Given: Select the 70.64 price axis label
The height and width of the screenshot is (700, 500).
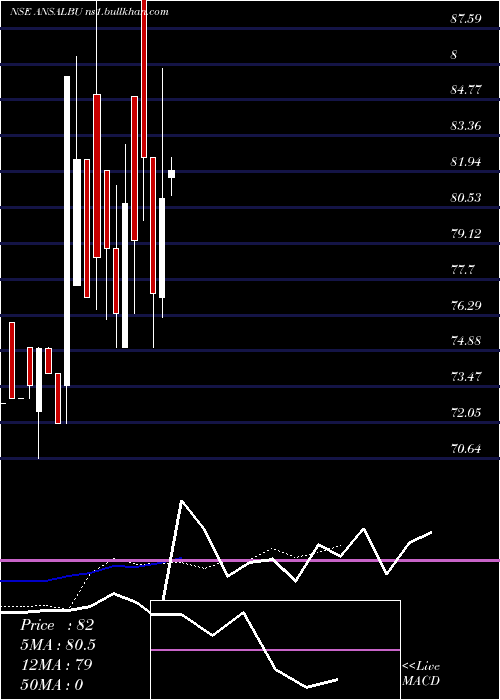Looking at the screenshot, I should point(466,449).
